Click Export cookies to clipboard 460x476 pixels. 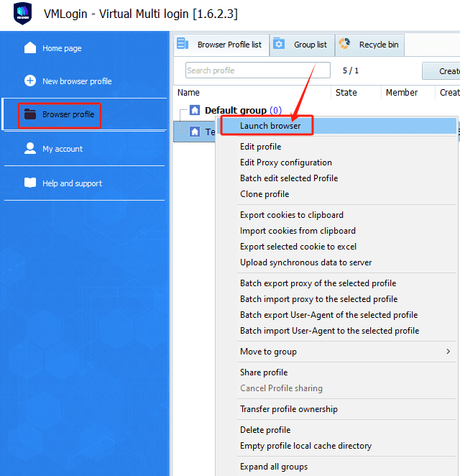(x=291, y=215)
